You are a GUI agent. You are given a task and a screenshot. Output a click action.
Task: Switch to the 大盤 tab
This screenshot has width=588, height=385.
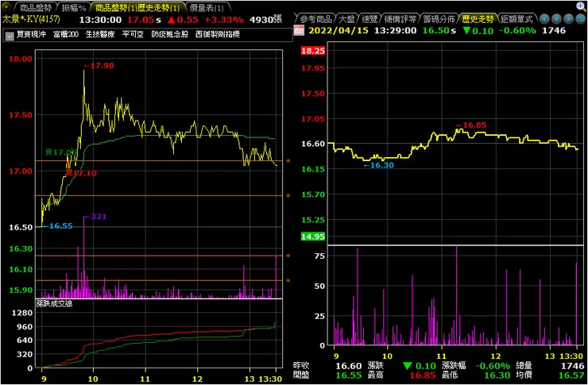347,19
